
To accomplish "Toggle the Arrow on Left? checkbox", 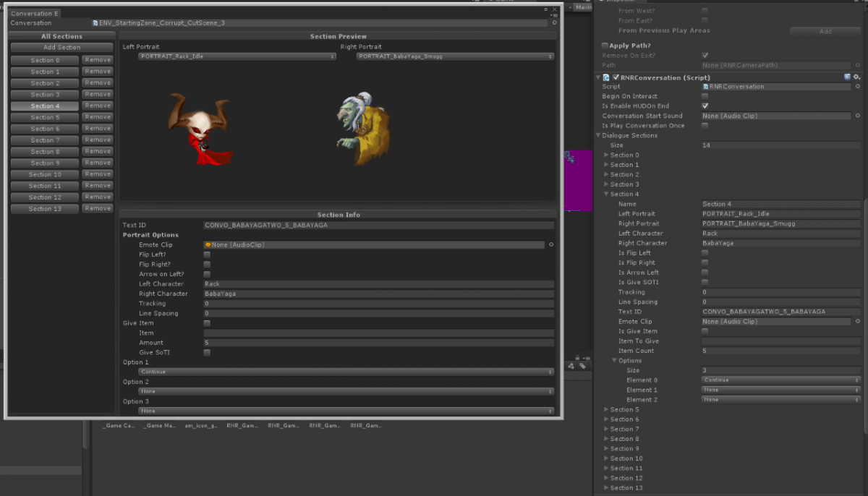I will pos(207,274).
